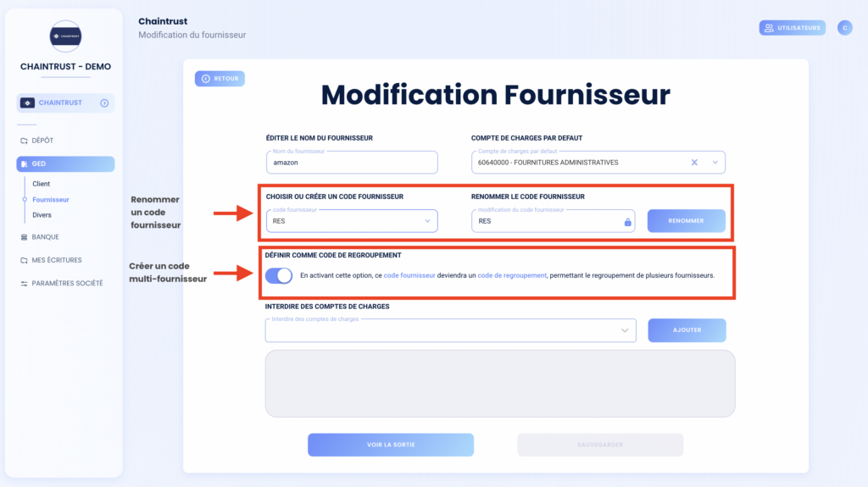868x487 pixels.
Task: Click the supplier name field containing amazon
Action: 352,162
